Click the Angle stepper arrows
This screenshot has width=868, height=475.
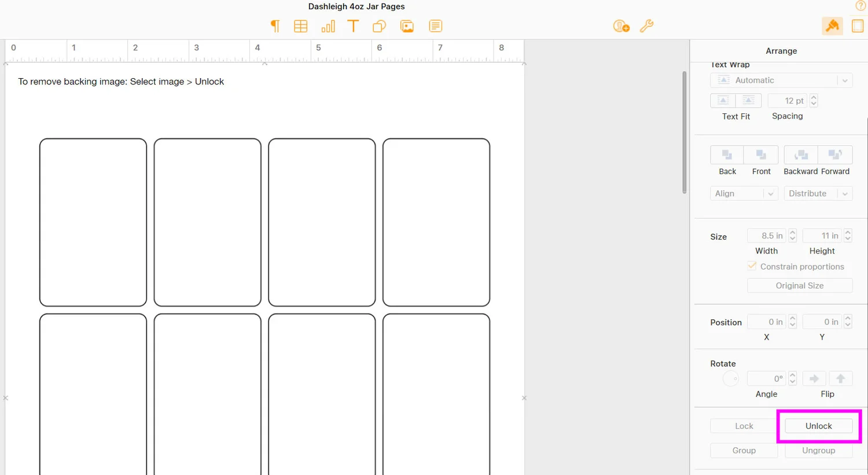point(793,379)
